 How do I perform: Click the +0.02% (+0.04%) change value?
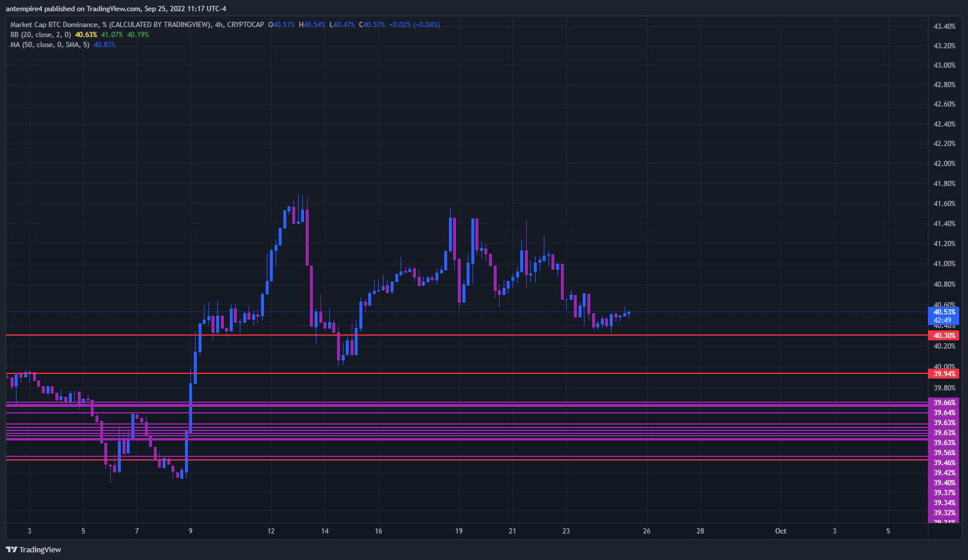414,25
